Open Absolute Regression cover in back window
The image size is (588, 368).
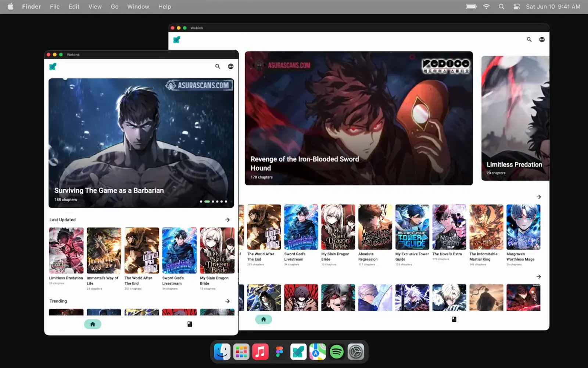(375, 227)
